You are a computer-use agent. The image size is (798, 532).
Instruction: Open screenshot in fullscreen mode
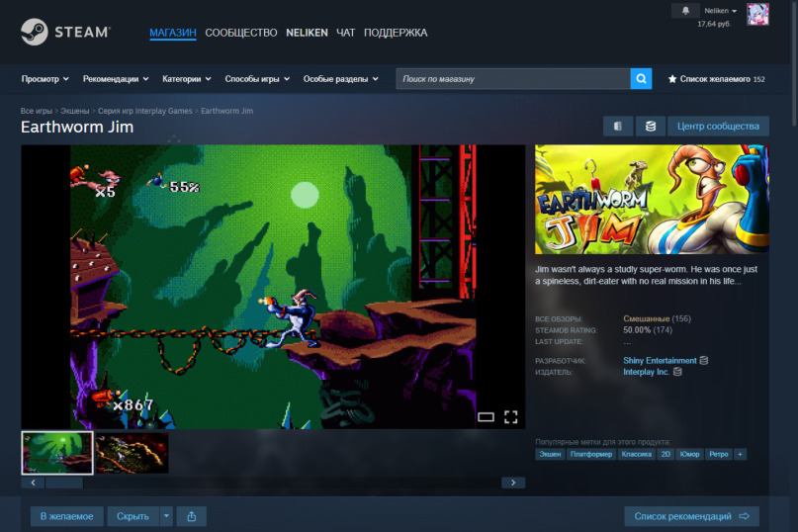(510, 417)
